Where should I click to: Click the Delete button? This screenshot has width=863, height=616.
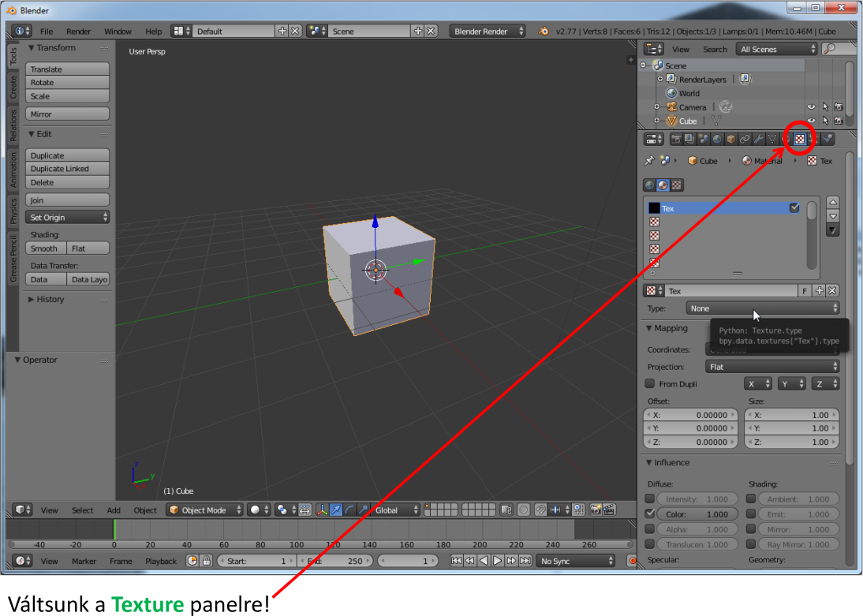click(x=67, y=182)
